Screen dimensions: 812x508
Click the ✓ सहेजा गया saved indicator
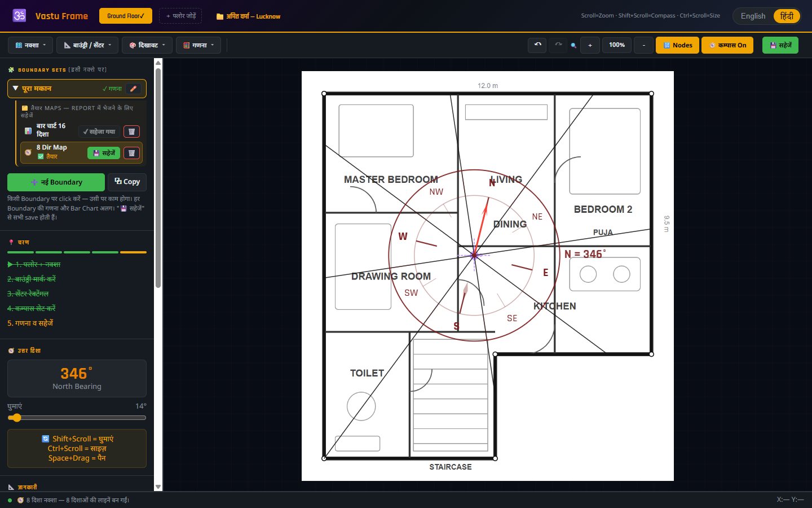pyautogui.click(x=99, y=132)
